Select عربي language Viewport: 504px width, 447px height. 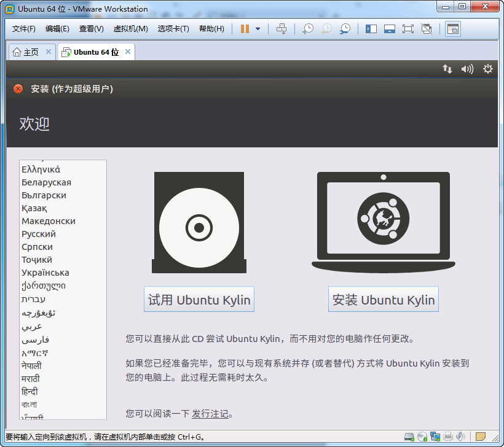click(32, 326)
